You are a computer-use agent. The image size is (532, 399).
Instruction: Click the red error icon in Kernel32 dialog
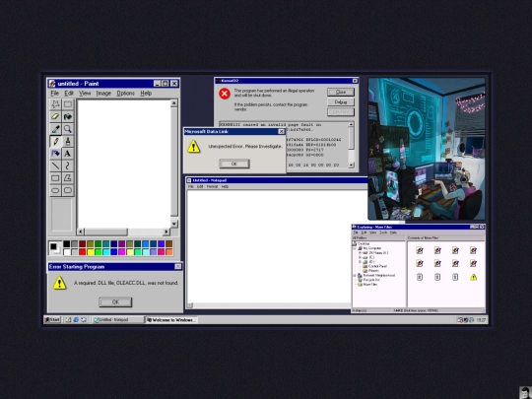pos(225,94)
